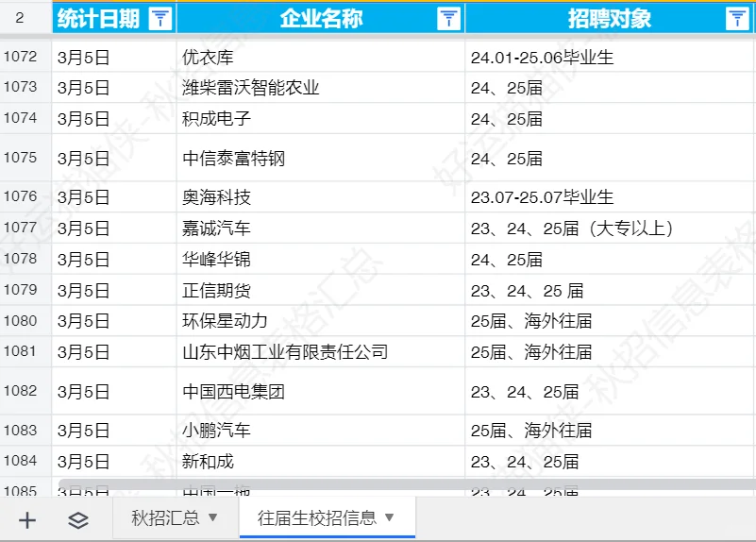Select row header 1079
Image resolution: width=756 pixels, height=542 pixels.
point(25,290)
